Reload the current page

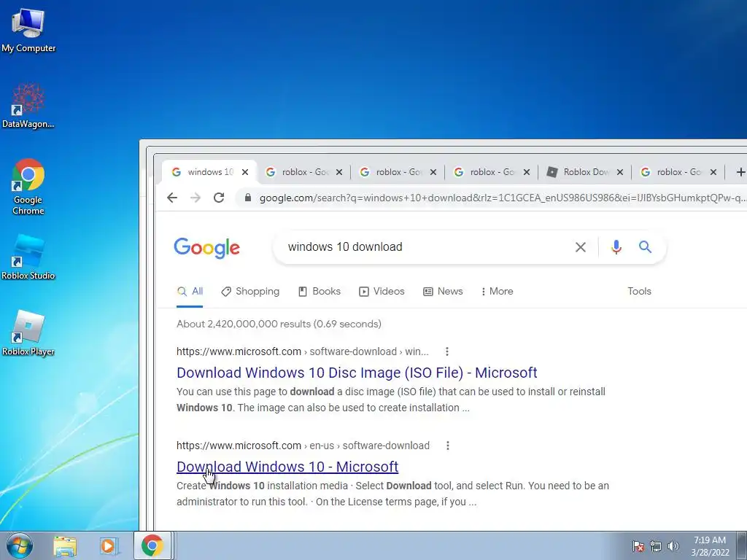[219, 198]
